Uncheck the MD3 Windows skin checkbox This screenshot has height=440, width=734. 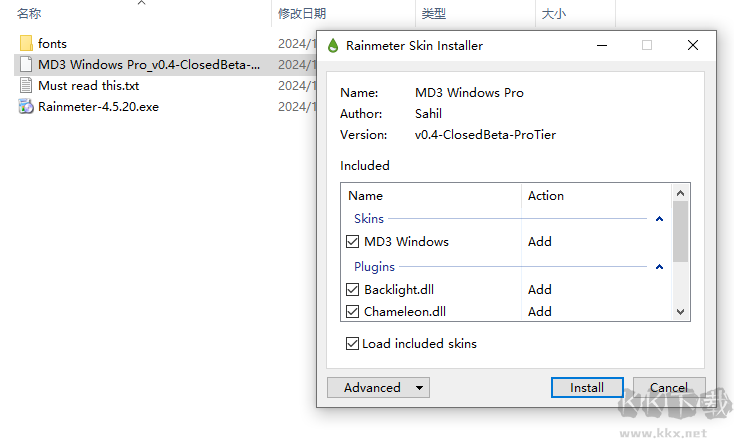tap(352, 242)
